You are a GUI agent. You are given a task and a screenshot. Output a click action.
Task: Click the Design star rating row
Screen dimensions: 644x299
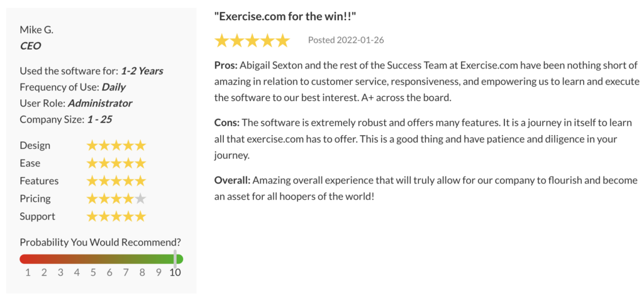(x=116, y=146)
